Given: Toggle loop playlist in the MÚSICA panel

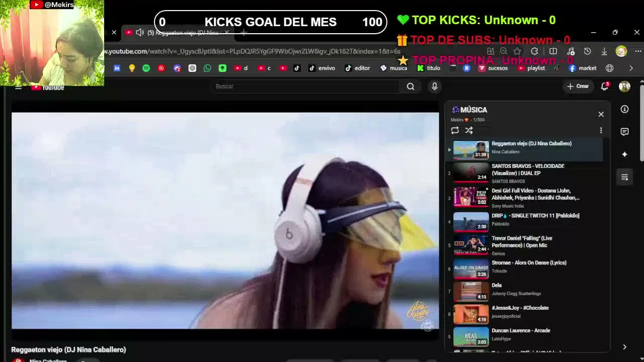Looking at the screenshot, I should (x=455, y=130).
